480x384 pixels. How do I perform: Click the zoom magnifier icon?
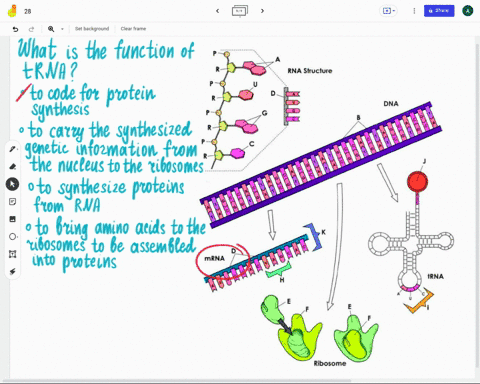[x=51, y=29]
